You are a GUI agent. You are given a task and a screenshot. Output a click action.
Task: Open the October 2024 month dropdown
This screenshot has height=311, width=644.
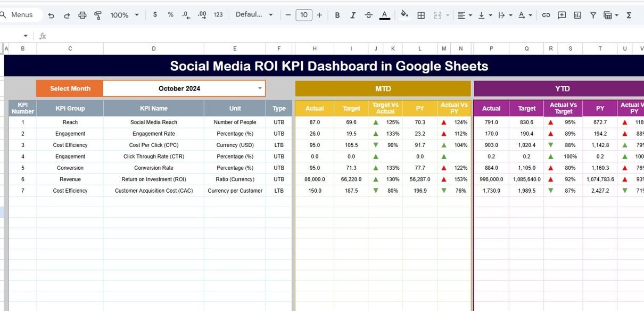click(x=260, y=88)
